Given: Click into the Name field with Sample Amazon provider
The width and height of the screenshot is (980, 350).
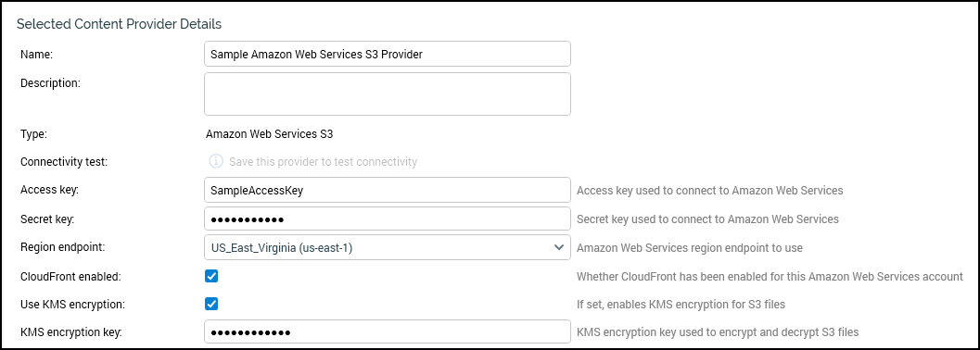Looking at the screenshot, I should [388, 54].
